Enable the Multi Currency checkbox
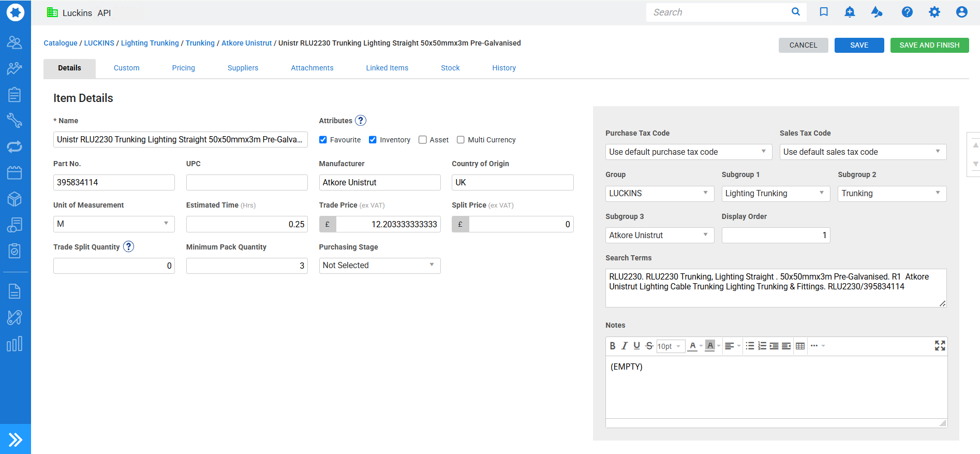 (x=461, y=140)
